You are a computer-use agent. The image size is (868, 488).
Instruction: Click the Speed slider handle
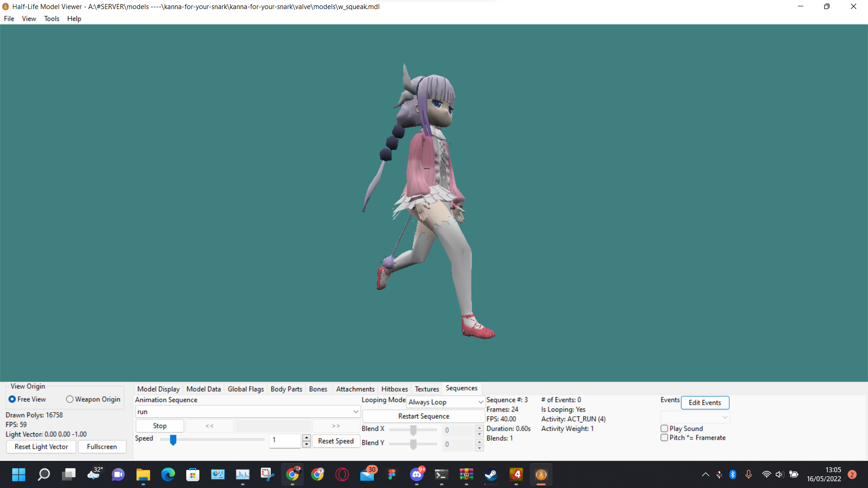173,440
